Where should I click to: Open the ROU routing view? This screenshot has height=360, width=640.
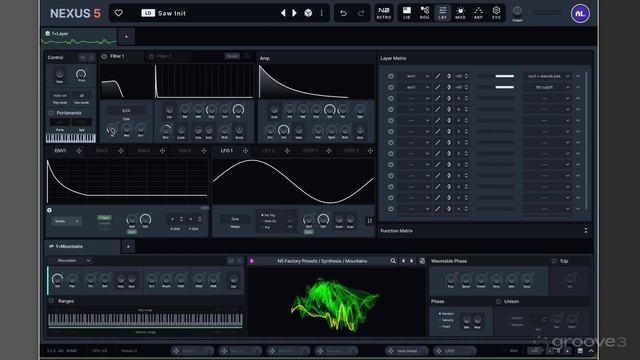[x=424, y=13]
